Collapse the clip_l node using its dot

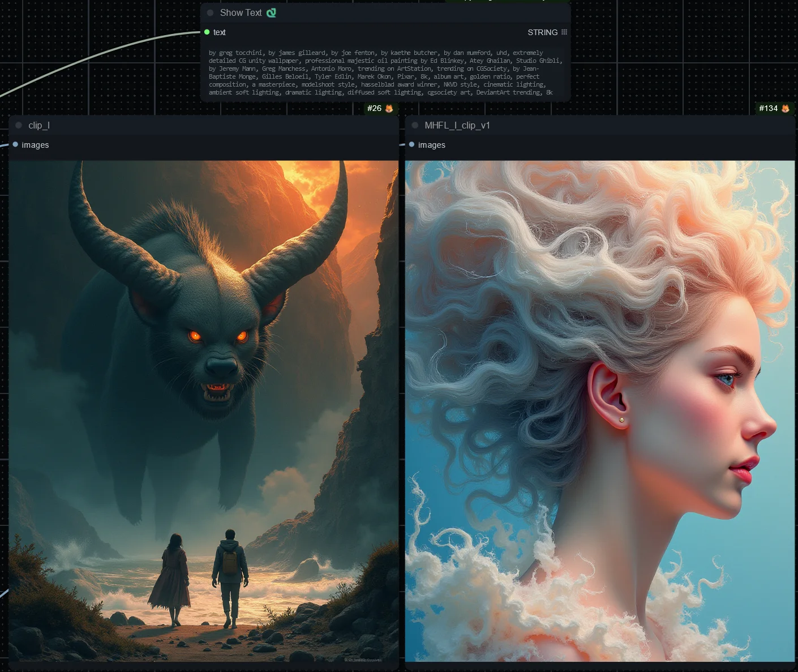click(x=19, y=125)
